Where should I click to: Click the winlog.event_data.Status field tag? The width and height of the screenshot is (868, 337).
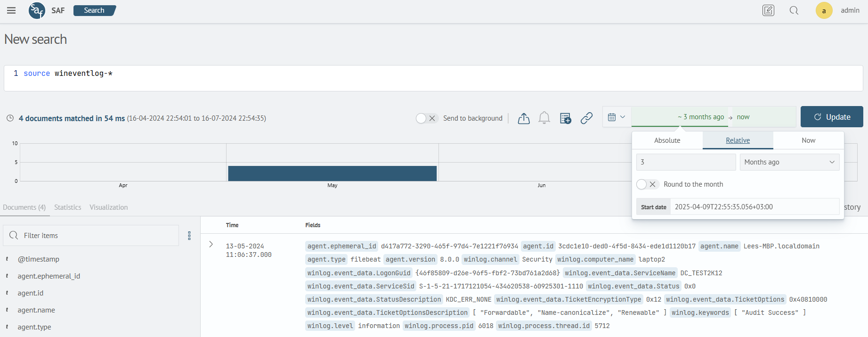coord(633,286)
